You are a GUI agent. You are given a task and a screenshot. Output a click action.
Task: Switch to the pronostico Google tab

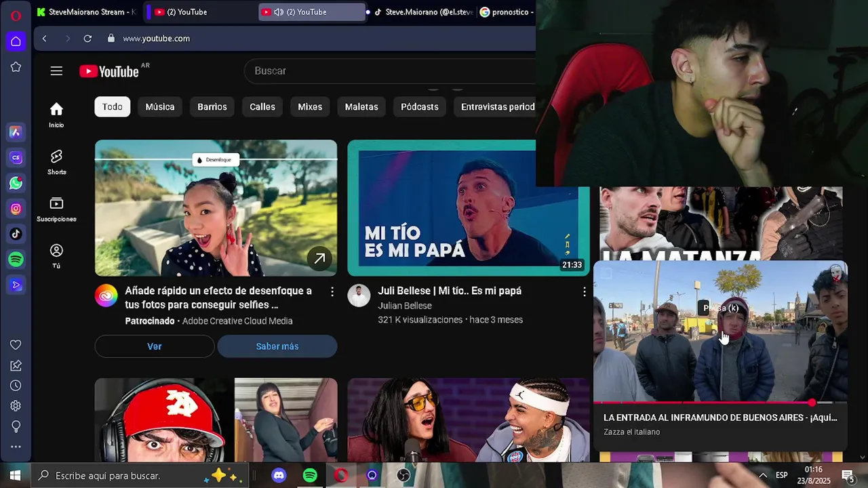click(x=507, y=12)
